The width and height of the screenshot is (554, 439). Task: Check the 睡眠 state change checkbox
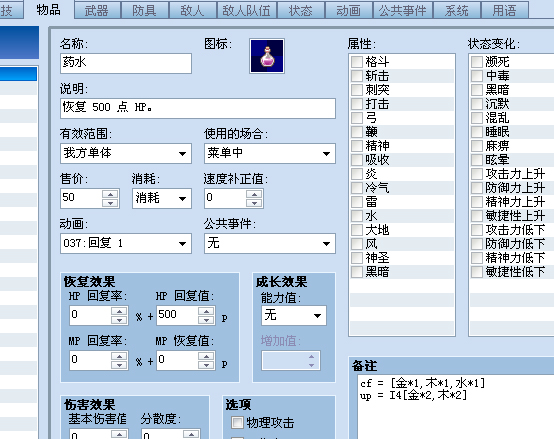[477, 132]
